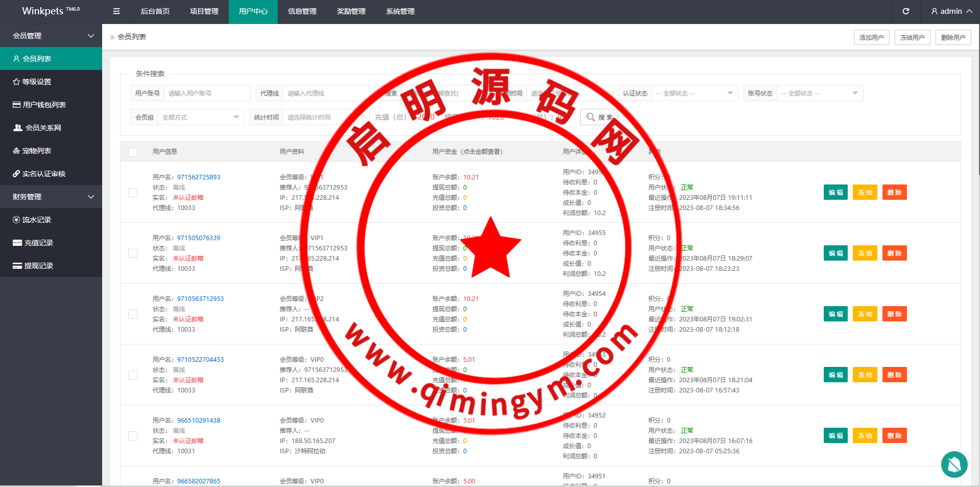Switch to the 项目管理 top tab

coord(204,11)
